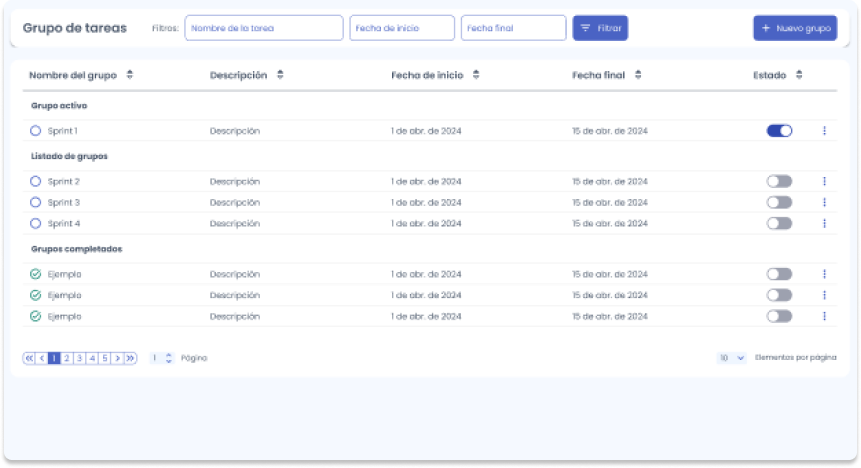
Task: Click Sprint 1 start date cell
Action: click(426, 131)
